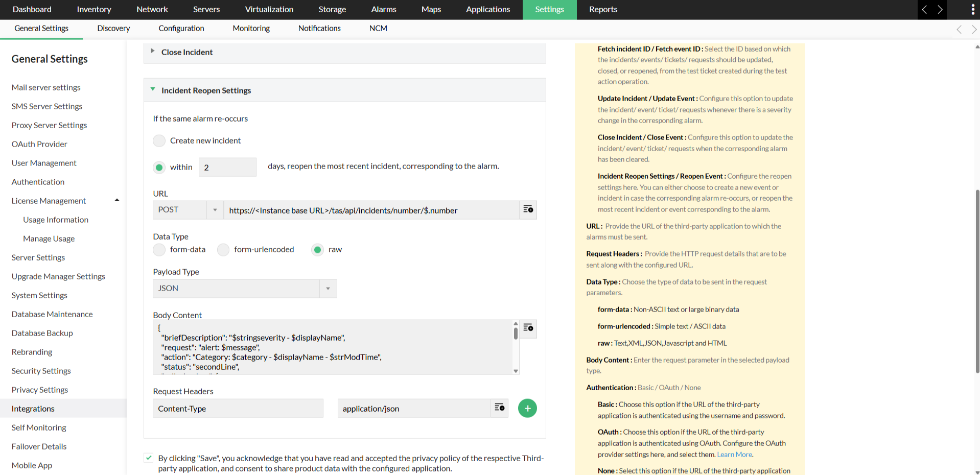Collapse the License Management sidebar group
980x475 pixels.
[x=116, y=200]
